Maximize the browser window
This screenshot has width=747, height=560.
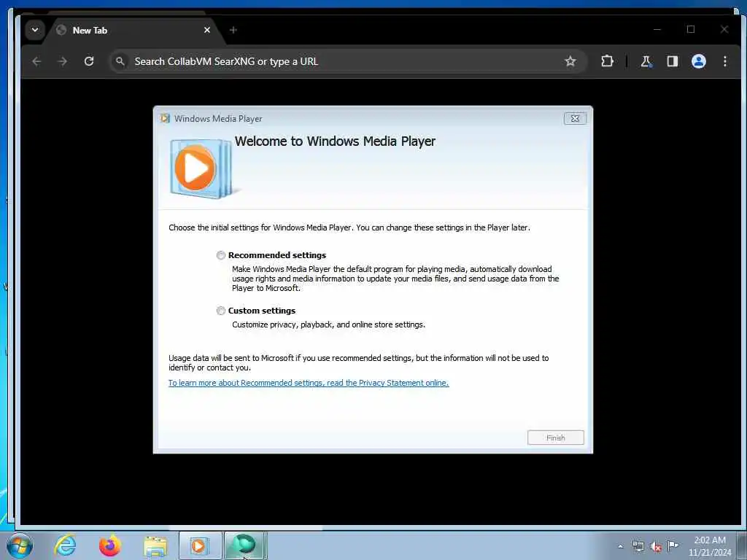click(691, 29)
